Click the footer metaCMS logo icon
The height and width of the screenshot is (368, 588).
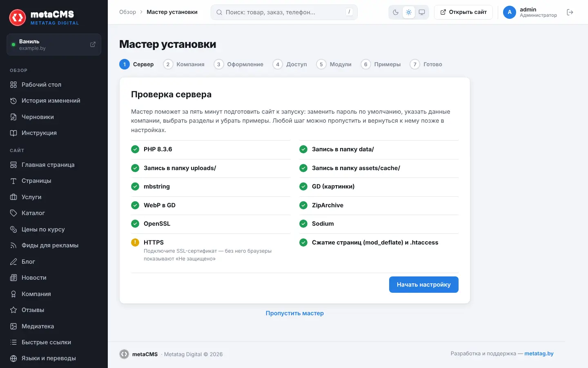[x=124, y=354]
